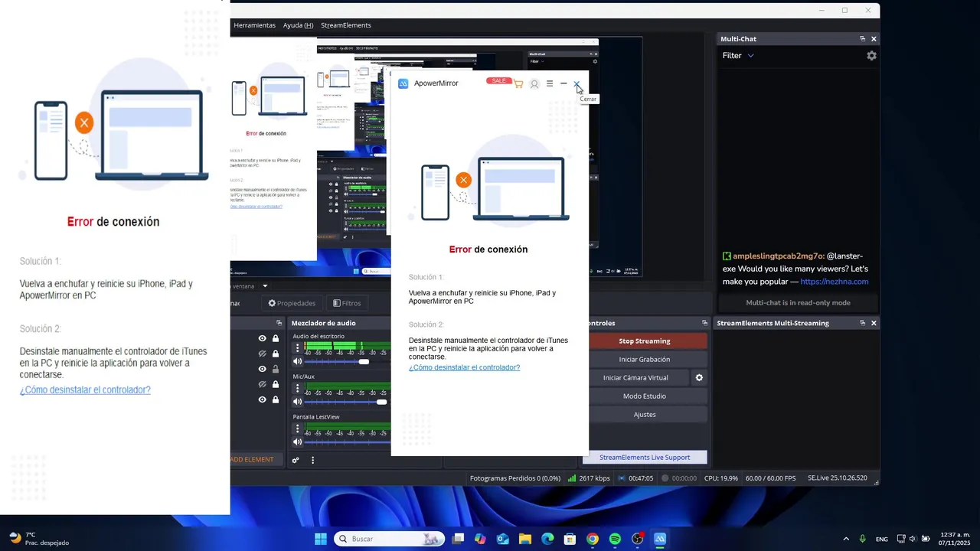Close the Multi-Chat dock panel

pos(874,39)
